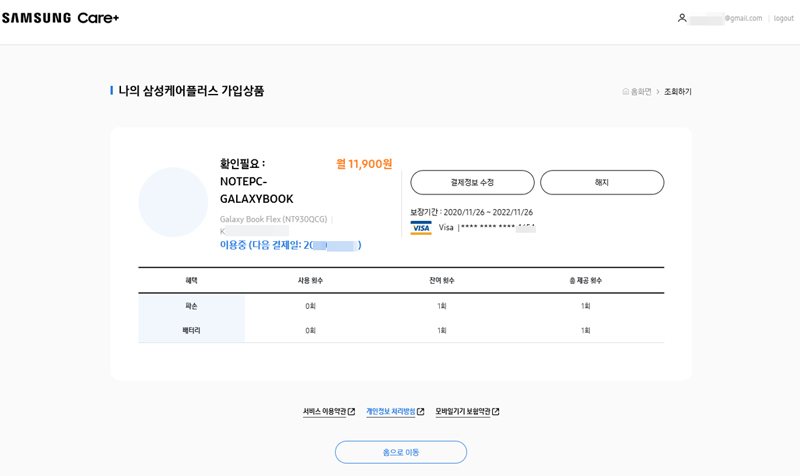800x476 pixels.
Task: Click the 잔여 횟수 column header
Action: (x=442, y=280)
